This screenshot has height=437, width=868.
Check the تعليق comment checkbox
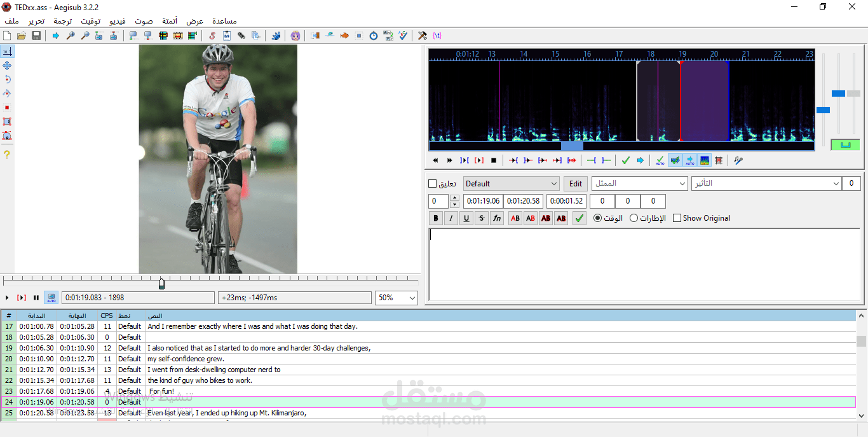tap(433, 184)
